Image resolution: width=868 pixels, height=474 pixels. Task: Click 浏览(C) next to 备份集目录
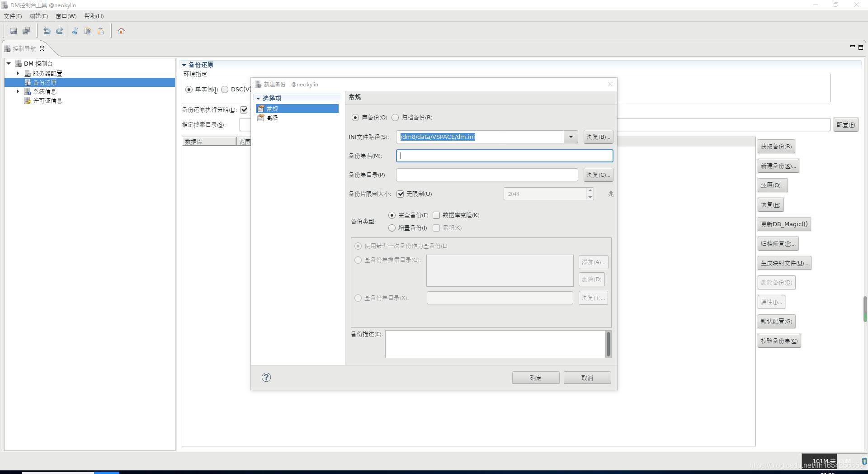(598, 175)
